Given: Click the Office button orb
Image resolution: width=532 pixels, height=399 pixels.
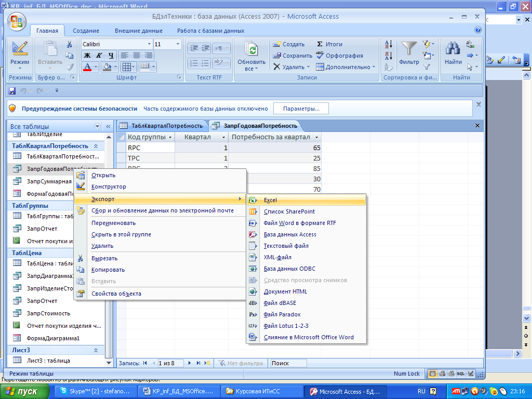Looking at the screenshot, I should tap(17, 22).
